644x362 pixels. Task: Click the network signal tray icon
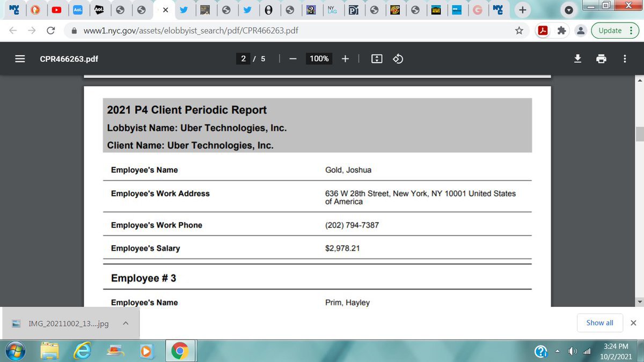(587, 352)
